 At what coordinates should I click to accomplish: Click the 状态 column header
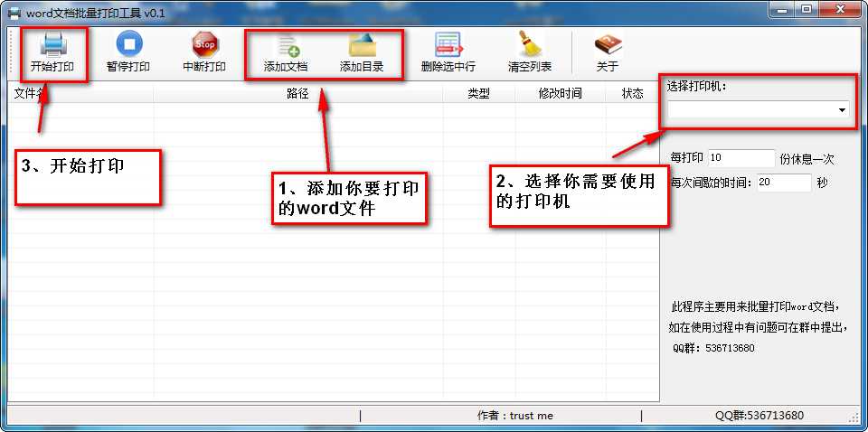632,93
